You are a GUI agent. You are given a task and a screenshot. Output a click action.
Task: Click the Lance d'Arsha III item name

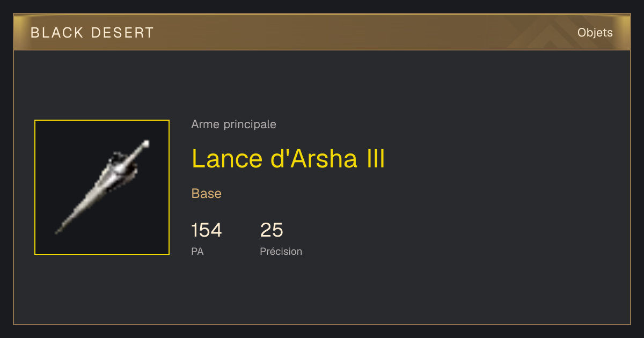point(288,159)
